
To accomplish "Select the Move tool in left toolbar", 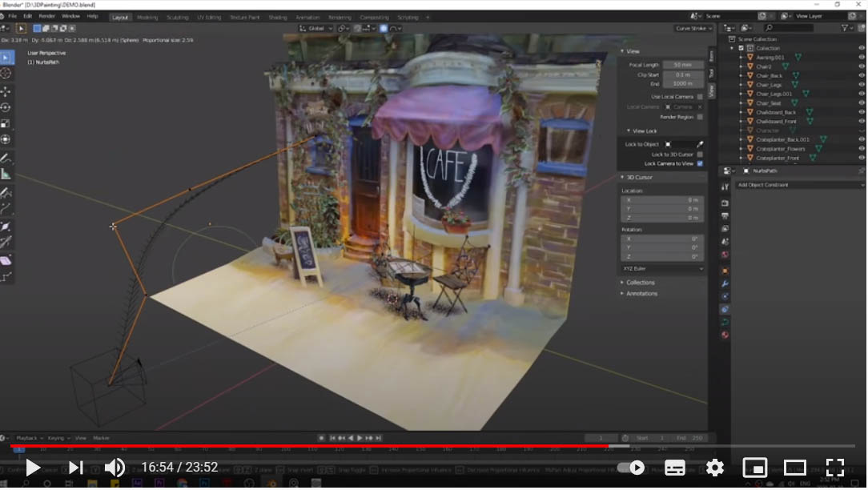I will tap(6, 91).
